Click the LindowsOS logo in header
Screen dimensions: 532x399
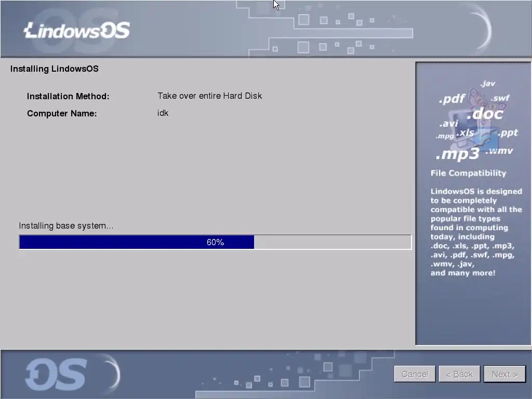tap(77, 31)
